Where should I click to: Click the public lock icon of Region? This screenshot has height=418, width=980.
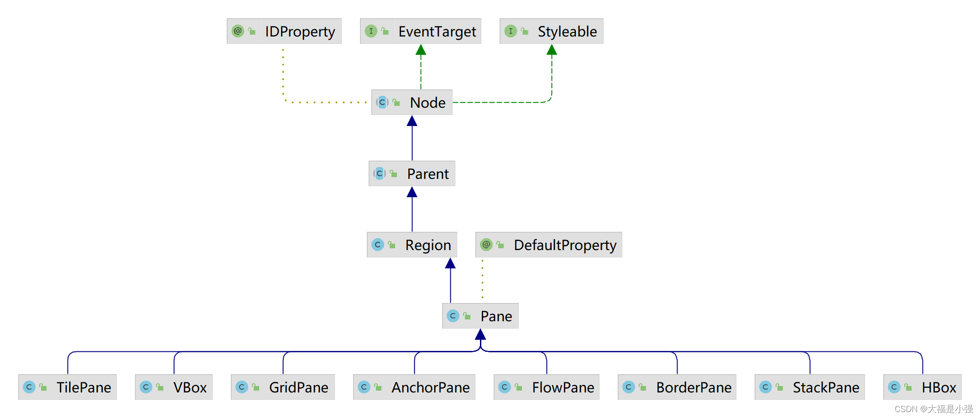(x=391, y=245)
